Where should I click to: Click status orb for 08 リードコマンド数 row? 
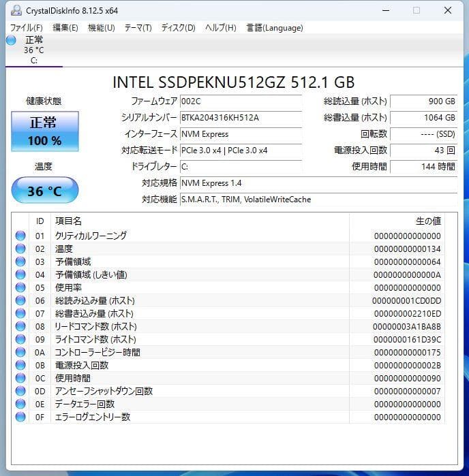pyautogui.click(x=20, y=326)
